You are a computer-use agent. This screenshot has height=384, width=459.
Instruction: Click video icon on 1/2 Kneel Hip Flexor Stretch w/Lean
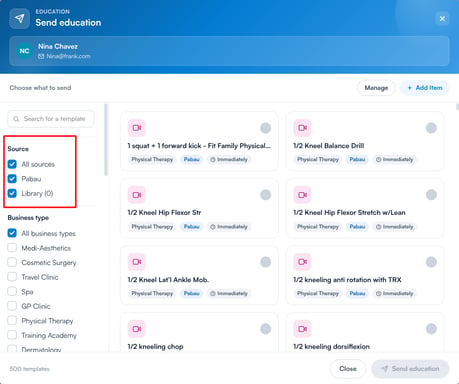pyautogui.click(x=302, y=195)
